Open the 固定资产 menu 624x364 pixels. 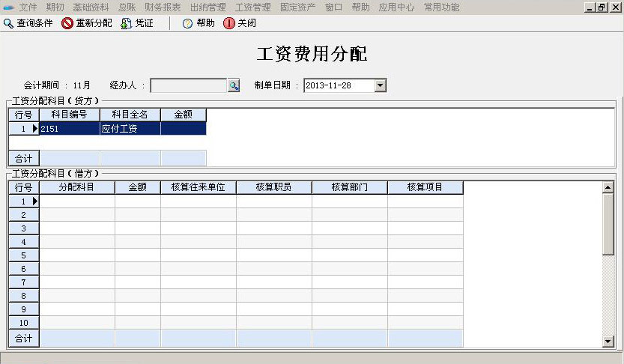pyautogui.click(x=297, y=7)
